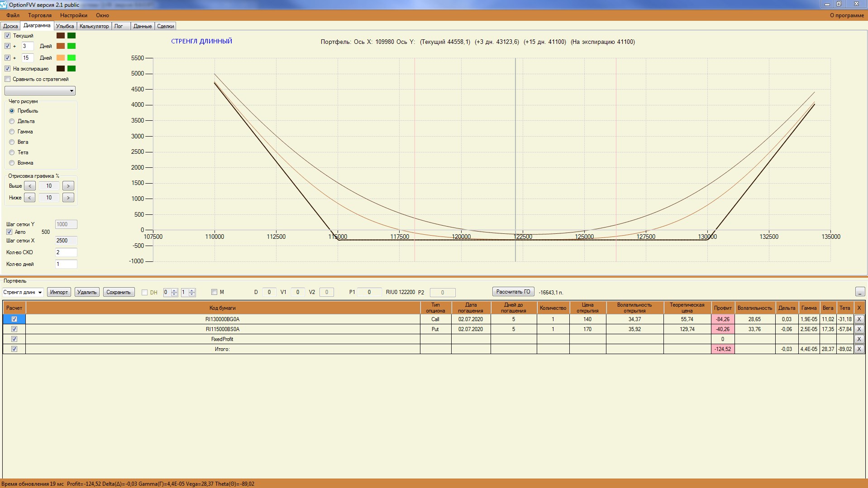Click the V1 input field
Viewport: 868px width, 488px height.
coord(297,292)
